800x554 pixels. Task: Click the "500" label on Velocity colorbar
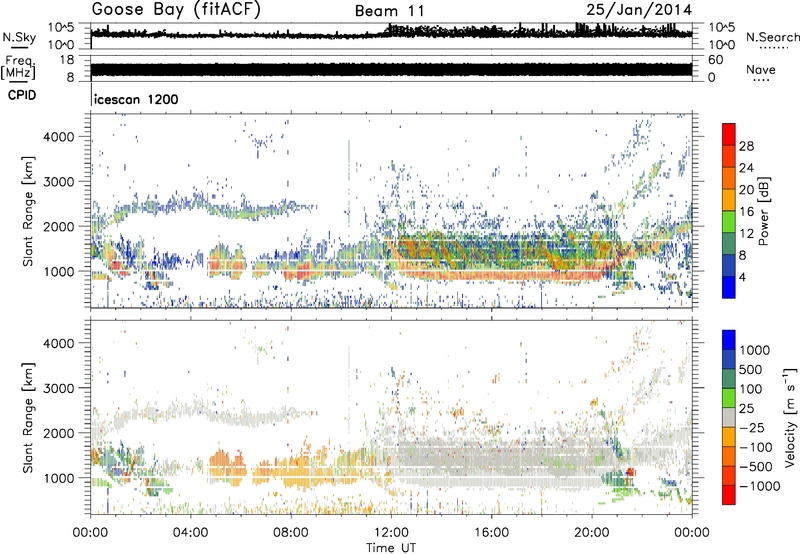pos(751,370)
